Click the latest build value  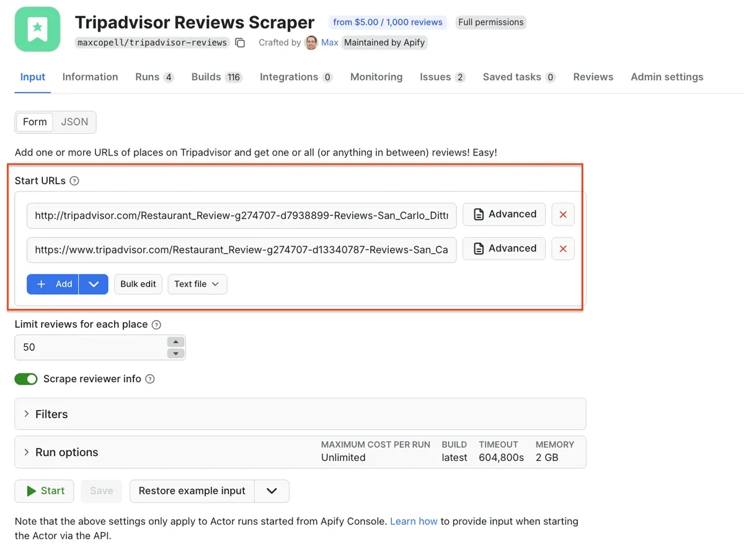click(x=454, y=458)
